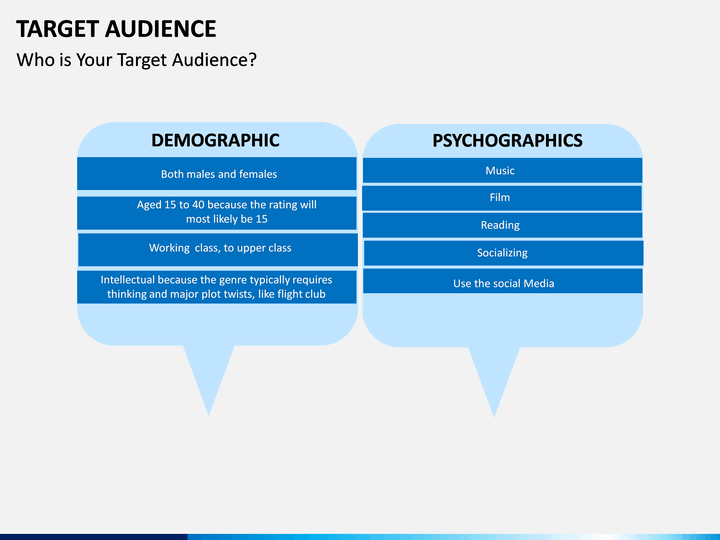Click the Reading bar

click(502, 225)
